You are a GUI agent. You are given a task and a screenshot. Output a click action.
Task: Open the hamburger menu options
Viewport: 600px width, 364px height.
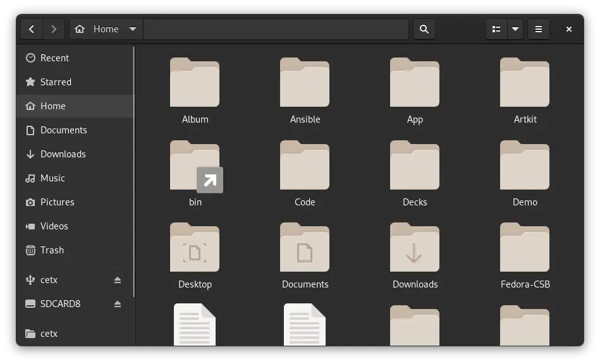click(539, 28)
